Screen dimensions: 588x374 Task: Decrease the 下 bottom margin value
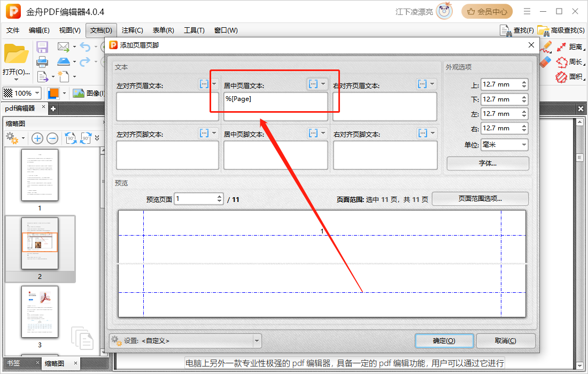(x=524, y=102)
